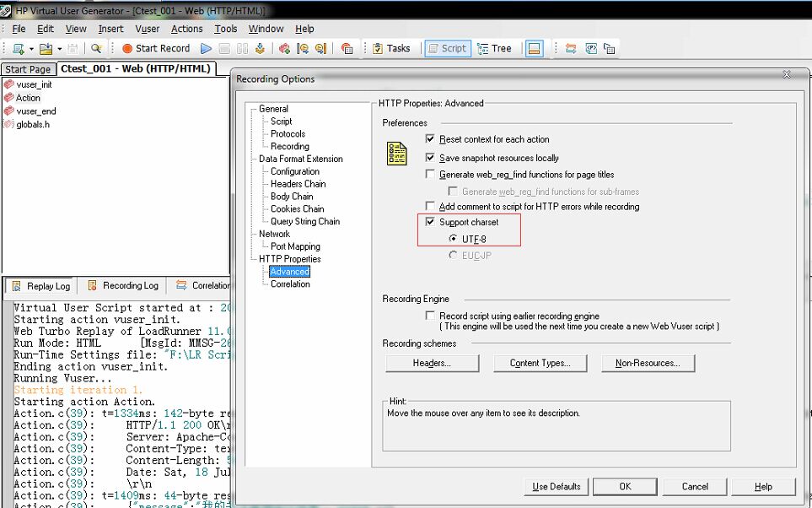
Task: Click the Save disk icon in toolbar
Action: (x=73, y=49)
